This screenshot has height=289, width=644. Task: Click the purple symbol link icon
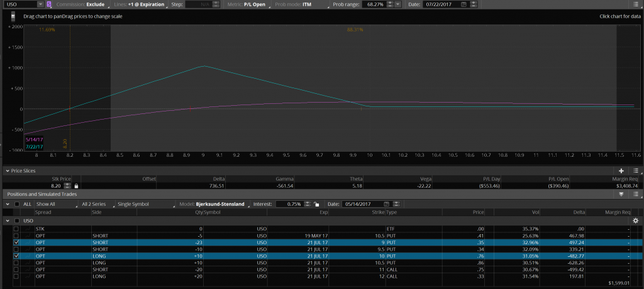49,4
